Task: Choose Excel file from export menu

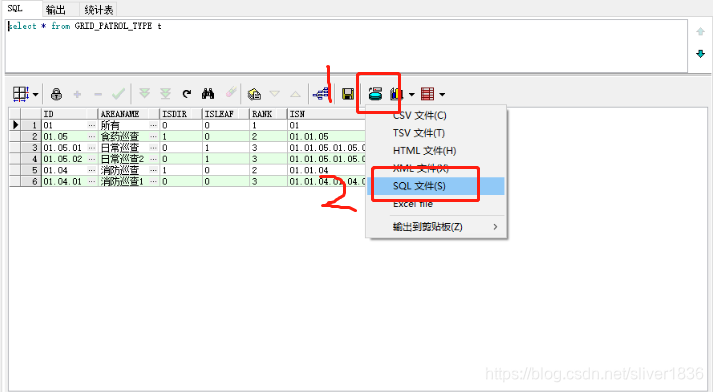Action: [437, 204]
